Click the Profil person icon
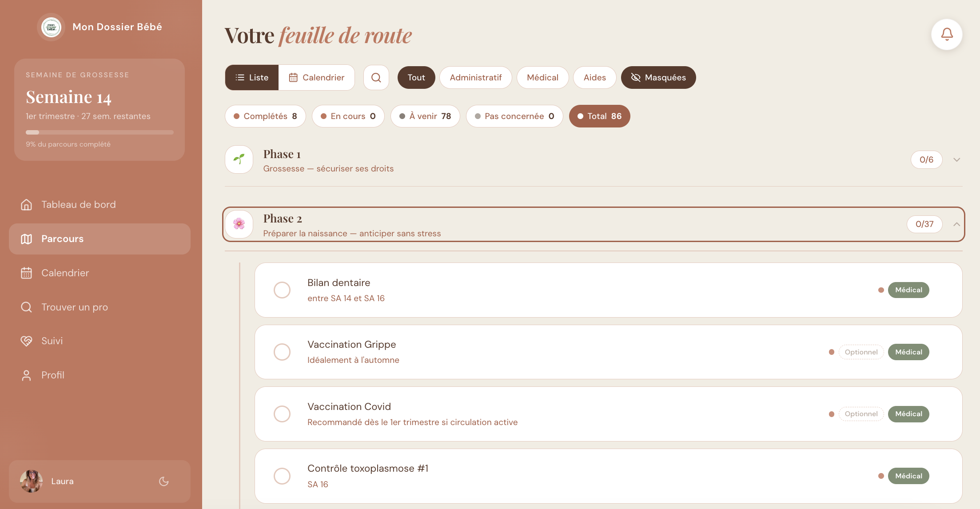980x509 pixels. (26, 375)
